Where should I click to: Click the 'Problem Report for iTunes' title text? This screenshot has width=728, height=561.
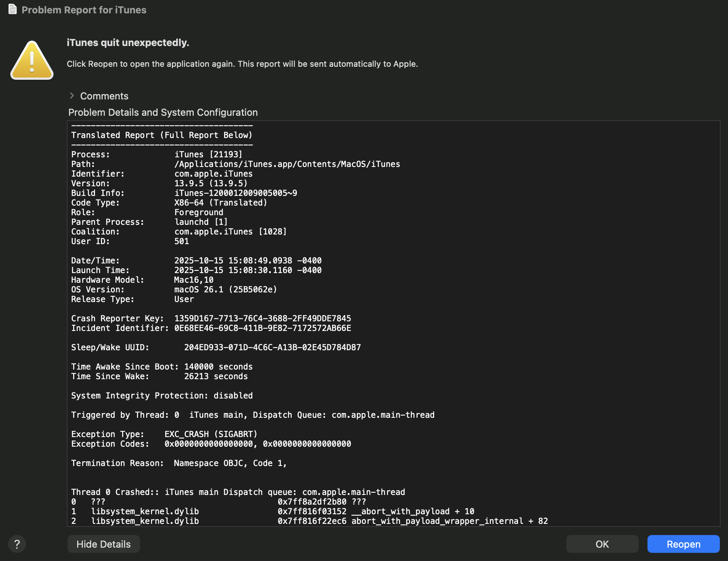(84, 10)
